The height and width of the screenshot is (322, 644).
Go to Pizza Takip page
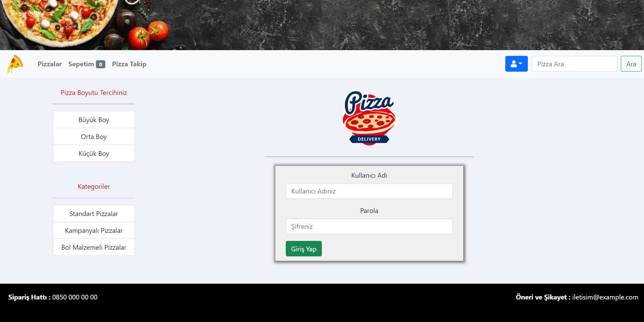tap(129, 64)
